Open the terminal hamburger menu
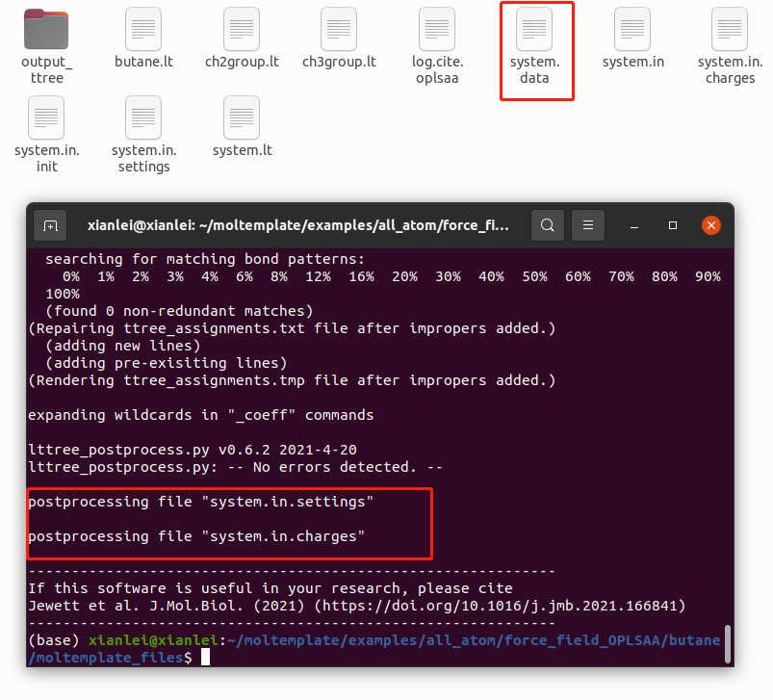Image resolution: width=773 pixels, height=700 pixels. tap(587, 224)
